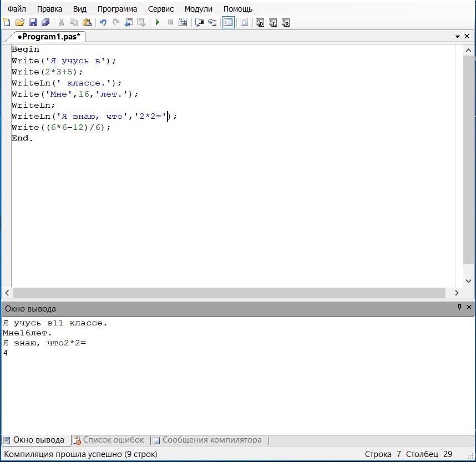Save the program with the floppy disk icon
476x462 pixels.
point(33,23)
